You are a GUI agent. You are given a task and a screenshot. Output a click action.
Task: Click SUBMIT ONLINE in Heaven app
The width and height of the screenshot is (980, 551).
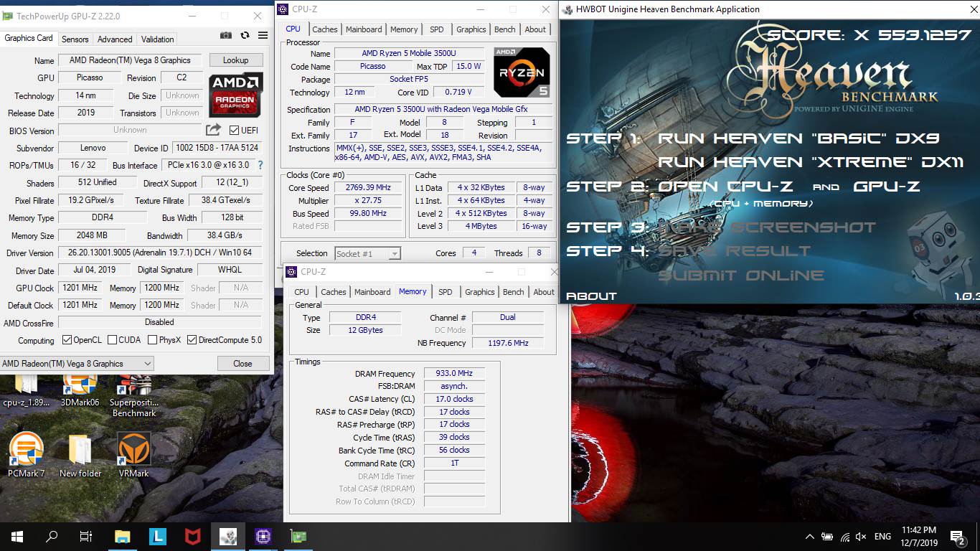point(741,275)
